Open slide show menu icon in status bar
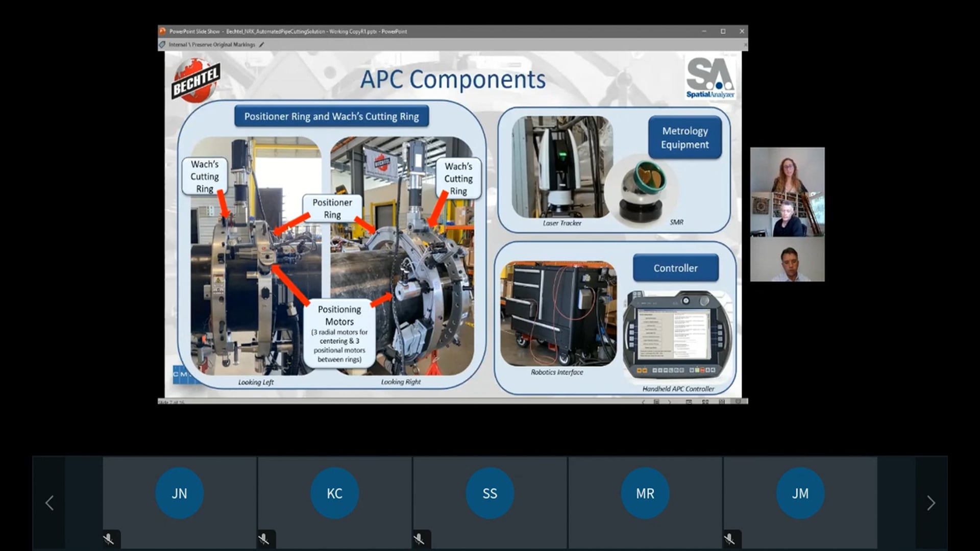Screen dimensions: 980x551 [656, 402]
